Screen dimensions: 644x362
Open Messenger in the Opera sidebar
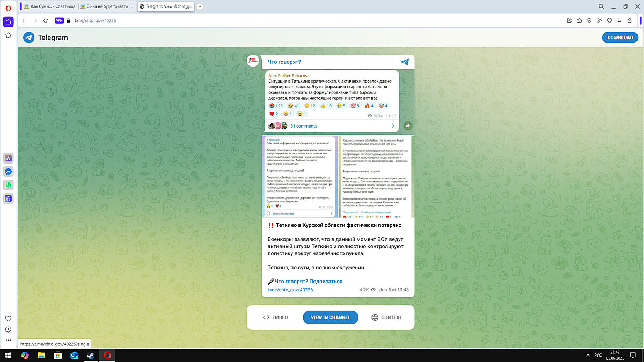tap(9, 171)
